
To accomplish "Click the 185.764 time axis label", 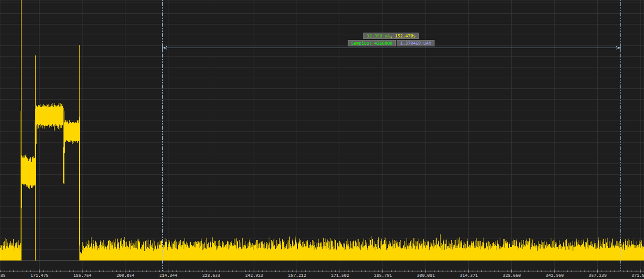I will click(82, 275).
